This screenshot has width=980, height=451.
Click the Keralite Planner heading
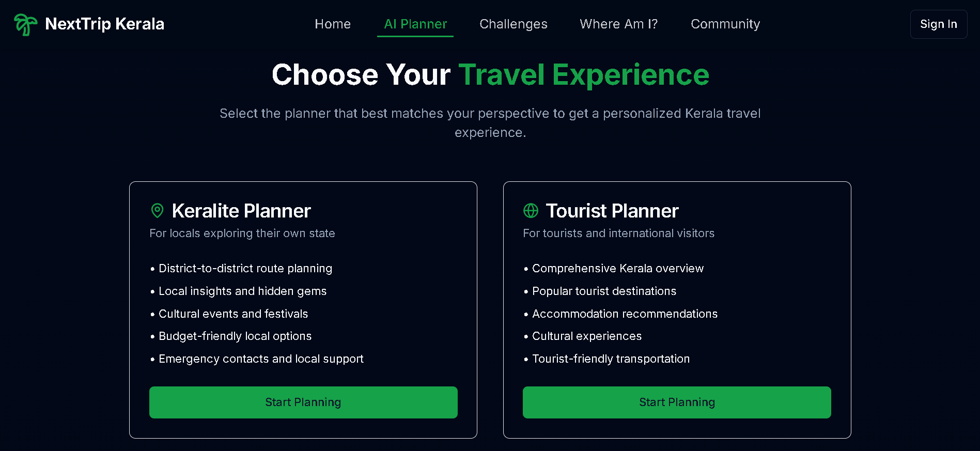tap(242, 211)
